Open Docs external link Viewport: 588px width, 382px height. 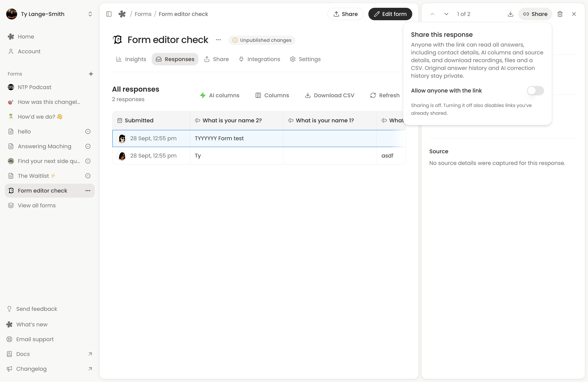[x=49, y=354]
